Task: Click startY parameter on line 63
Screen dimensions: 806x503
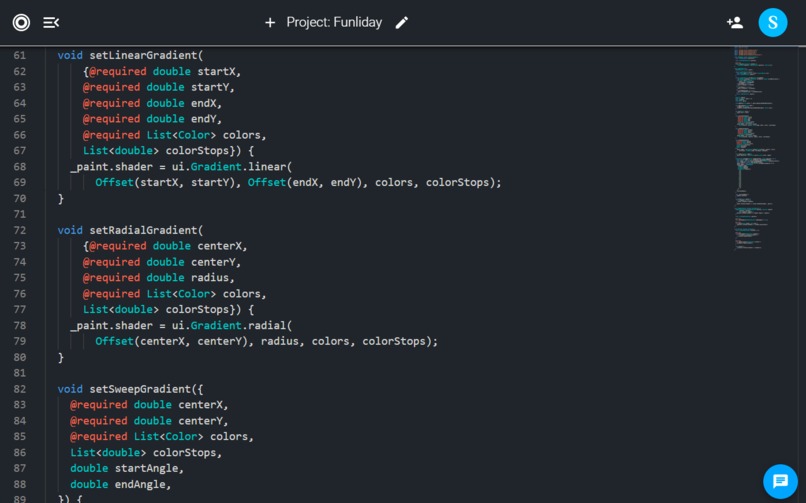Action: coord(210,87)
